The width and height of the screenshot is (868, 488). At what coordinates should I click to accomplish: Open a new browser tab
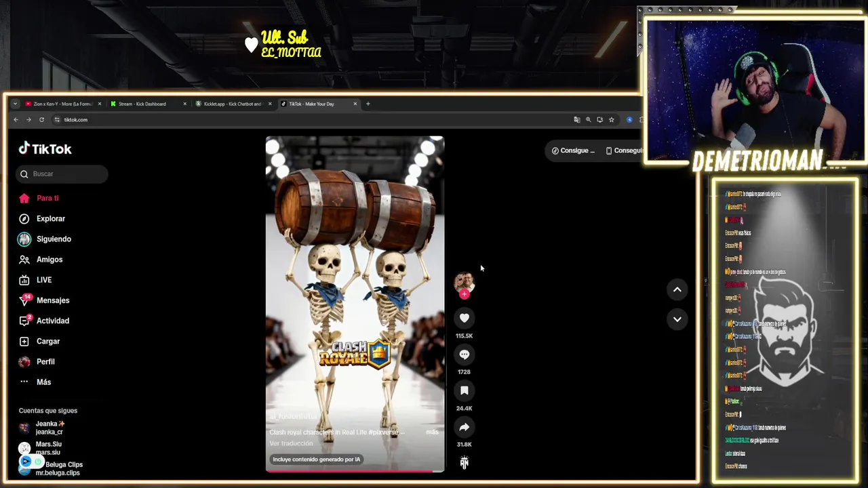[x=368, y=104]
